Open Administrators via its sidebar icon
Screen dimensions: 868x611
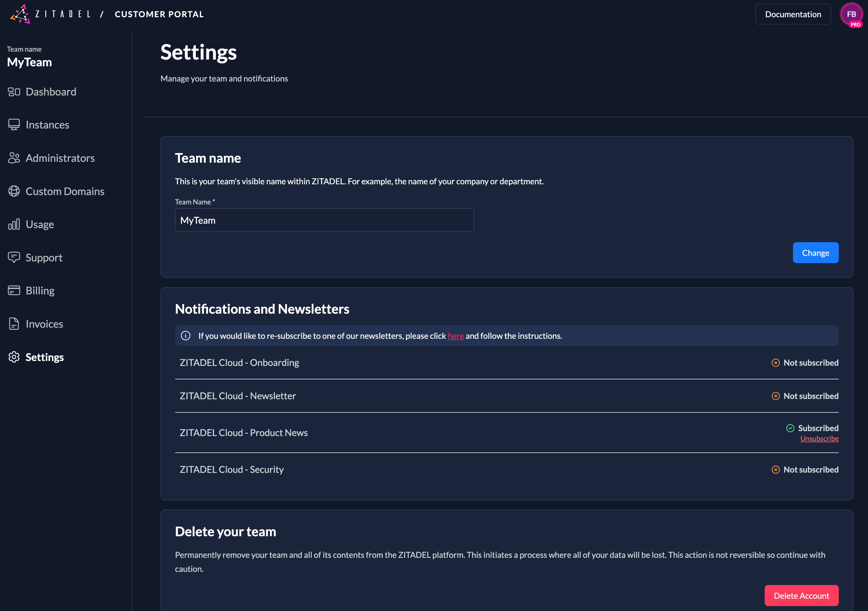pyautogui.click(x=14, y=158)
